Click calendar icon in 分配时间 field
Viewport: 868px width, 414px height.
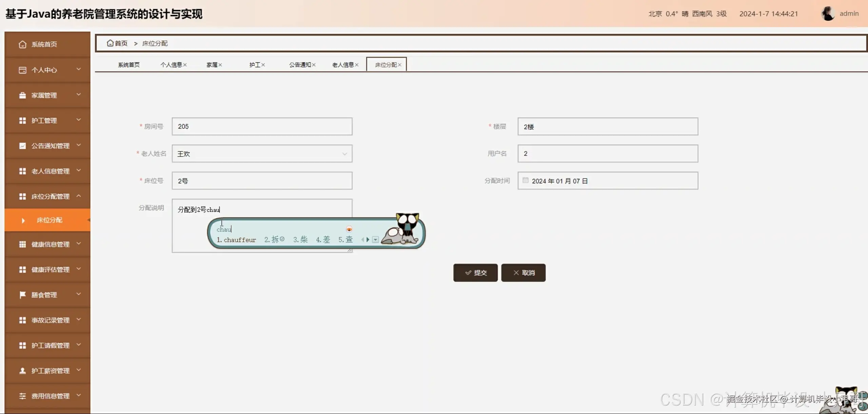pos(525,180)
